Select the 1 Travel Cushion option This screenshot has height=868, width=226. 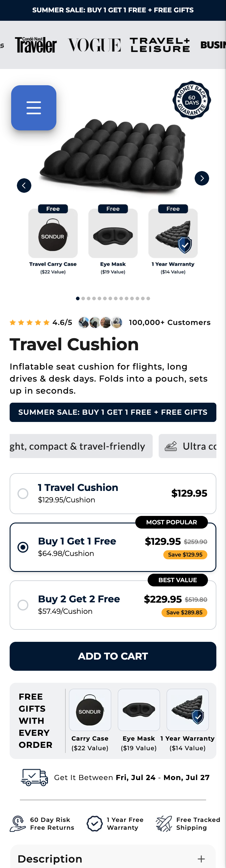click(113, 493)
